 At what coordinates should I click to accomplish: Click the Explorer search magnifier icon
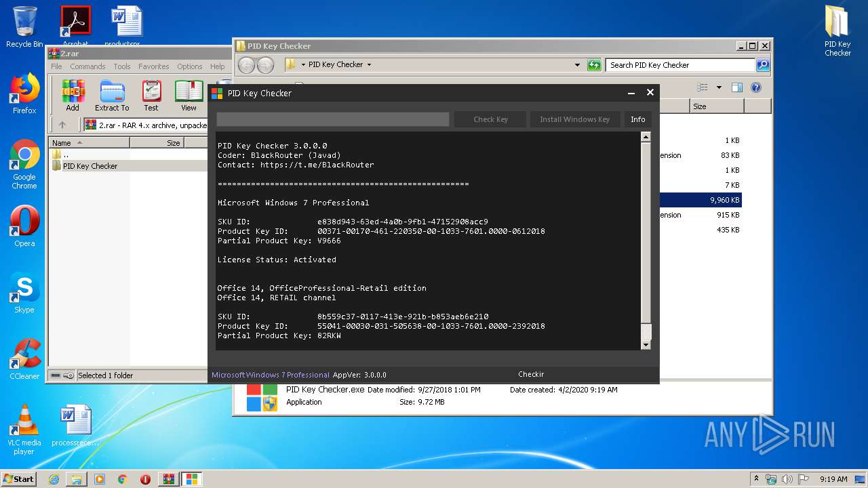point(763,65)
